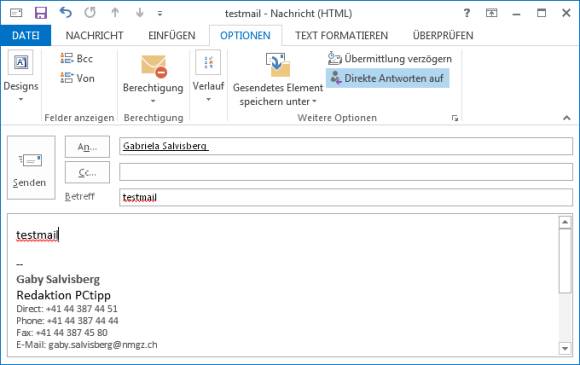Screen dimensions: 580x365
Task: Open Help with the question mark icon
Action: (467, 13)
